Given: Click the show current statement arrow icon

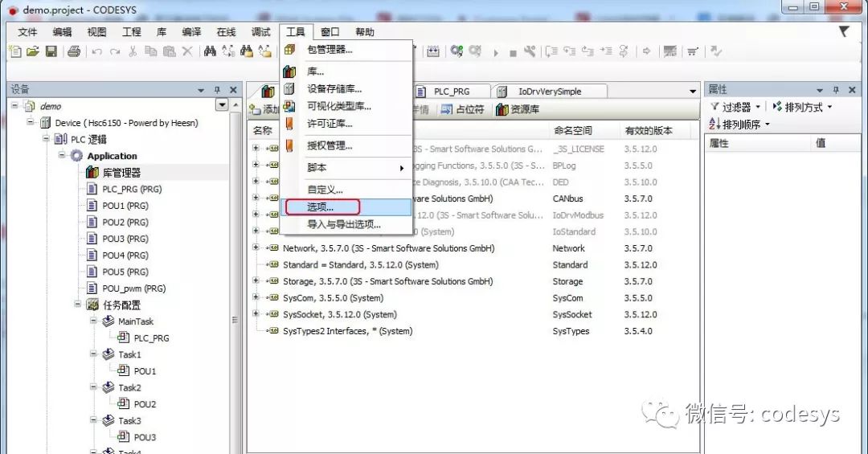Looking at the screenshot, I should (646, 51).
